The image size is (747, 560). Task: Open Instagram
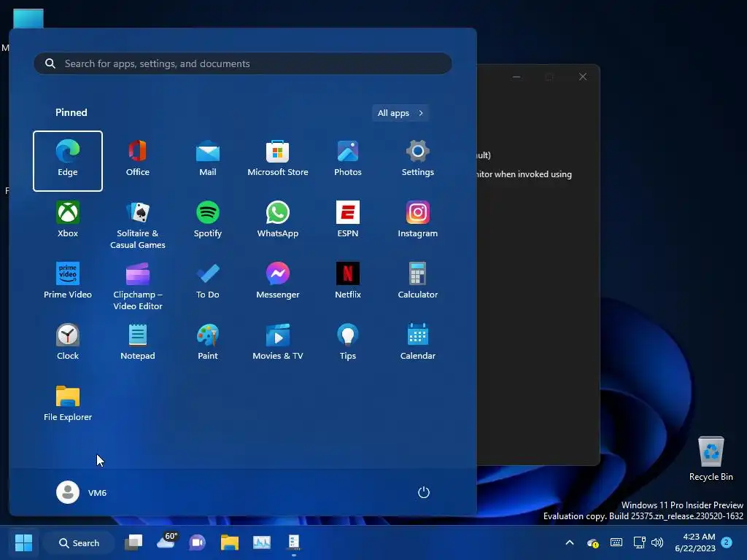418,220
